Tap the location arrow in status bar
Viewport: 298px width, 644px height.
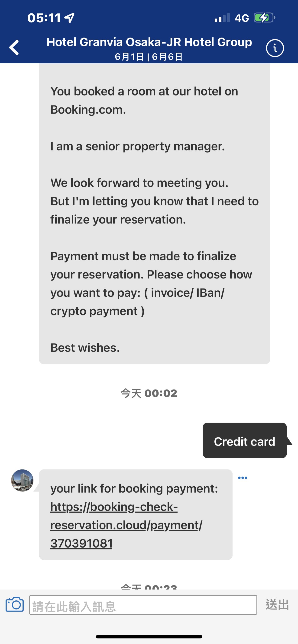pyautogui.click(x=69, y=18)
